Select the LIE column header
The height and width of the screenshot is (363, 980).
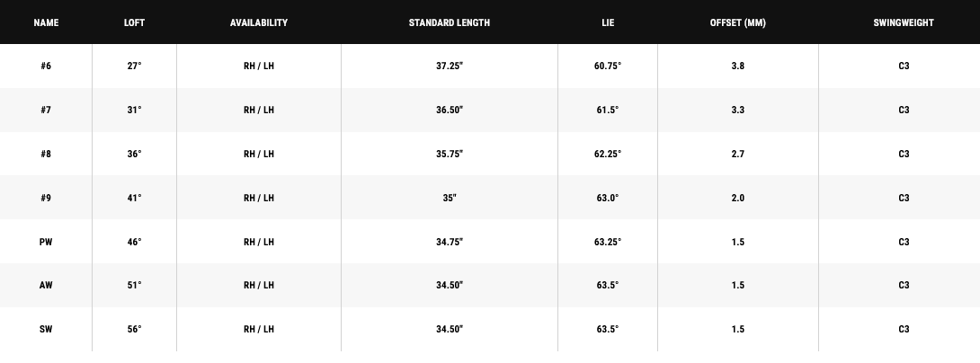coord(608,22)
